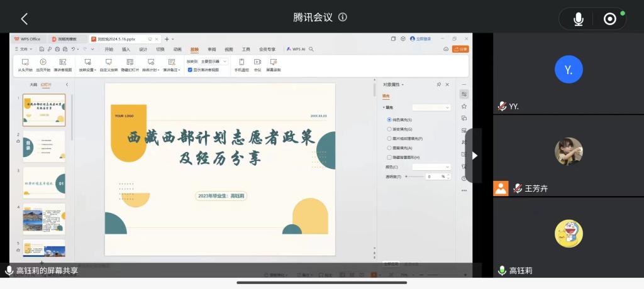Screen dimensions: 644x289
Task: Pin the 对象属性 panel
Action: point(438,84)
